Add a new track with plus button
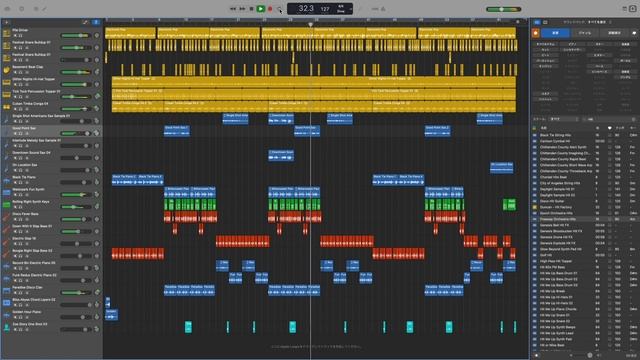The width and height of the screenshot is (640, 360). (7, 22)
